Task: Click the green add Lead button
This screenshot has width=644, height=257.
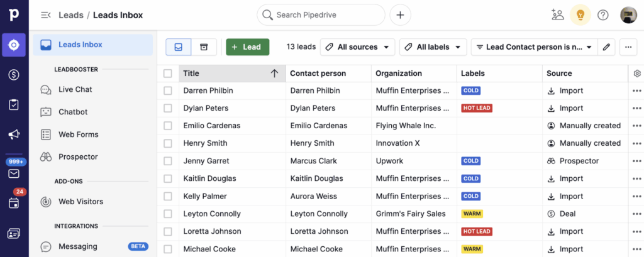Action: point(247,47)
